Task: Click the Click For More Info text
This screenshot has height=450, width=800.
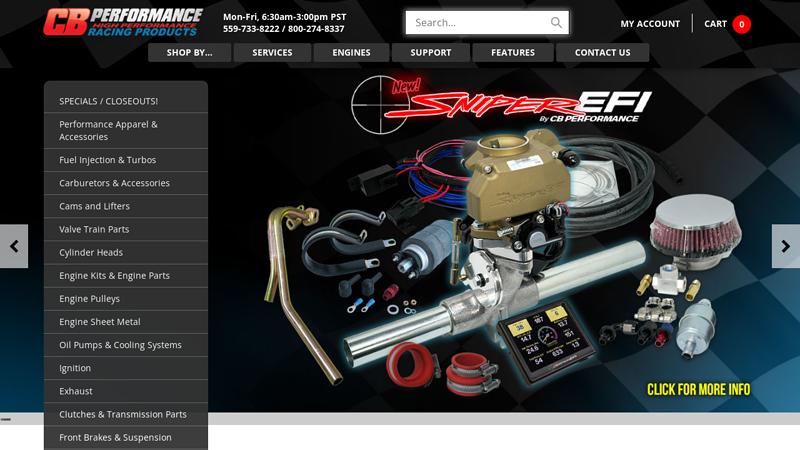Action: pyautogui.click(x=698, y=390)
